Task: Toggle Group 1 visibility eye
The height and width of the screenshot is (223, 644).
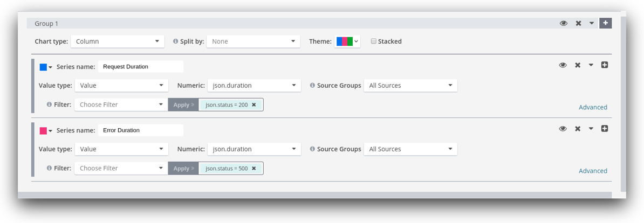Action: [x=564, y=23]
